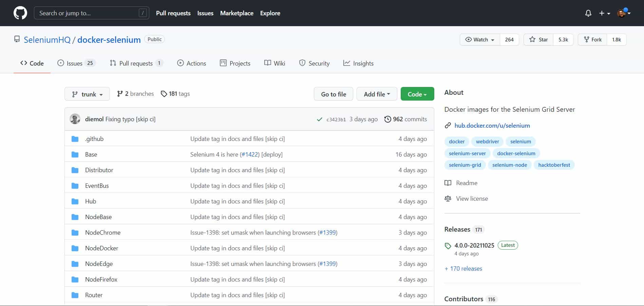This screenshot has width=644, height=306.
Task: Expand the Watch dropdown
Action: pos(480,40)
